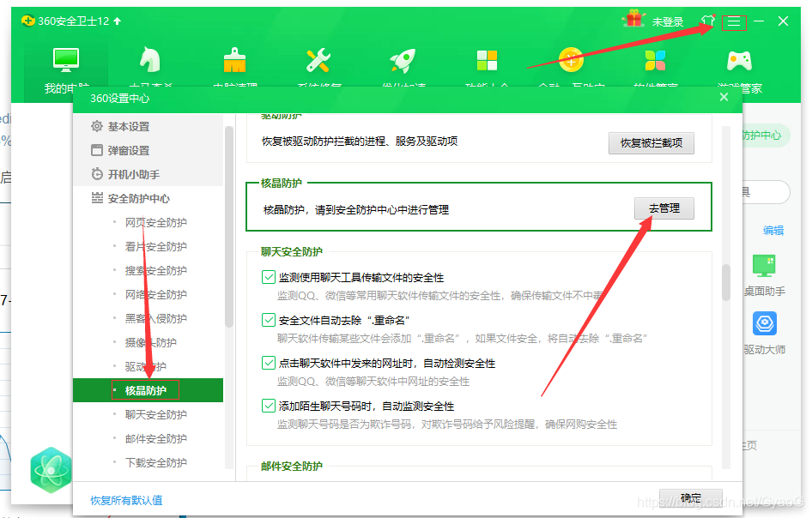Viewport: 812px width, 518px height.
Task: Open the 优化加速 rocket icon
Action: point(403,61)
